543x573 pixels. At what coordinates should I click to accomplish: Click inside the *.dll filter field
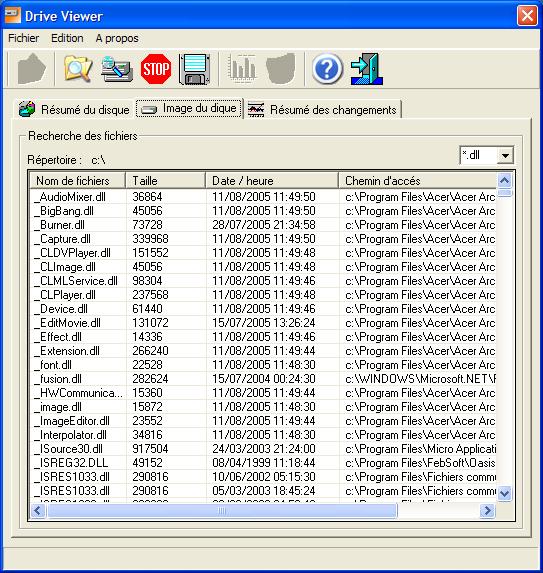479,155
